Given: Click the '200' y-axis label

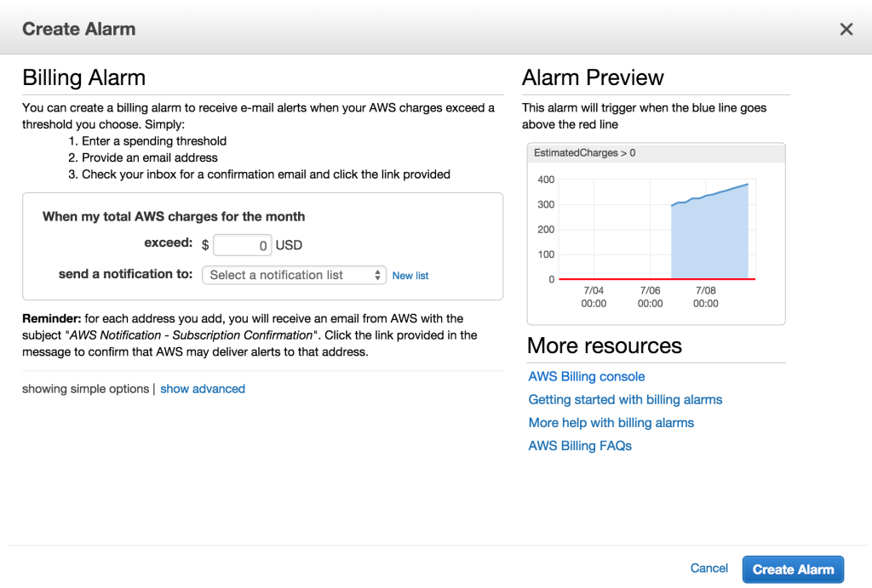Looking at the screenshot, I should [546, 230].
